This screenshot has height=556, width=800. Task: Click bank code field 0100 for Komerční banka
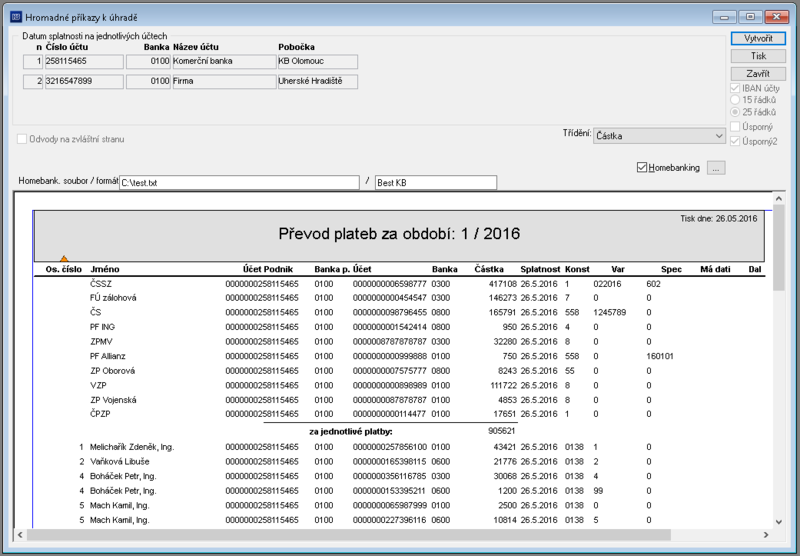(x=148, y=61)
